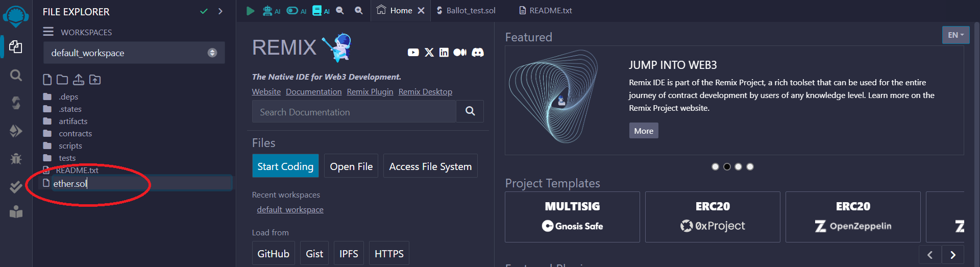Open the EN language dropdown

[955, 35]
